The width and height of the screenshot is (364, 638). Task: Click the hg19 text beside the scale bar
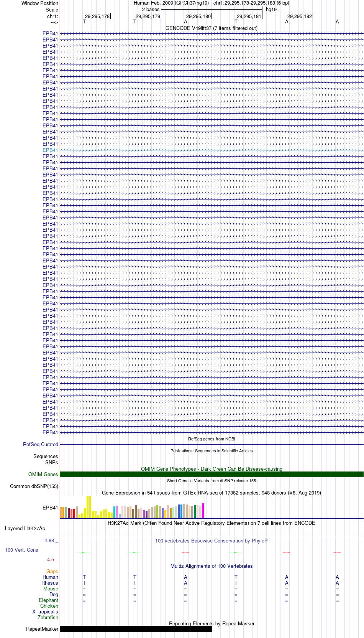271,10
